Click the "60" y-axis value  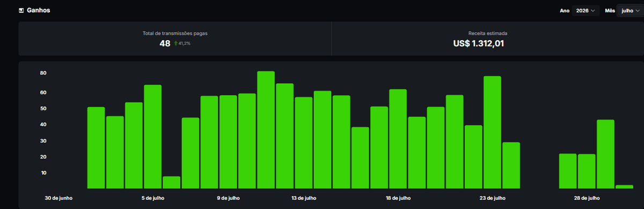coord(43,93)
